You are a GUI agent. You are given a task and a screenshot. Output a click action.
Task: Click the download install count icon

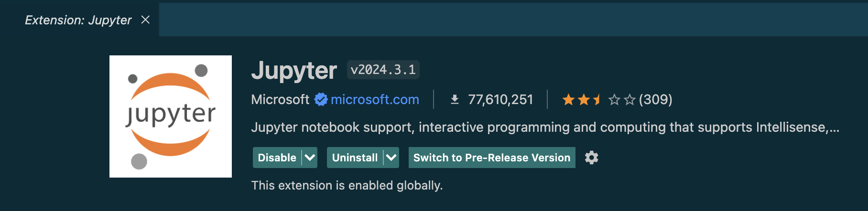click(x=455, y=99)
